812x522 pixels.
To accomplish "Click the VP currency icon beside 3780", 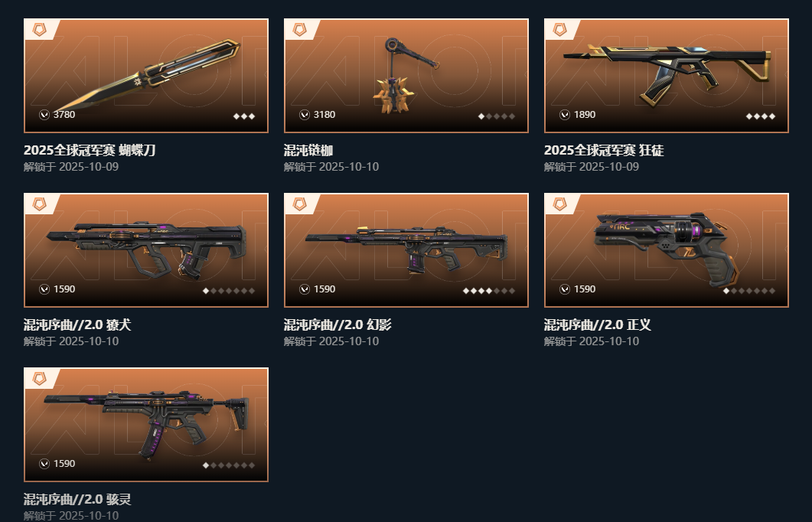I will pyautogui.click(x=44, y=115).
